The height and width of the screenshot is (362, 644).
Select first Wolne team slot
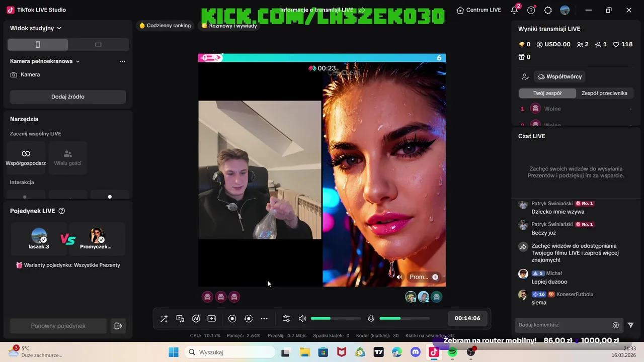576,109
